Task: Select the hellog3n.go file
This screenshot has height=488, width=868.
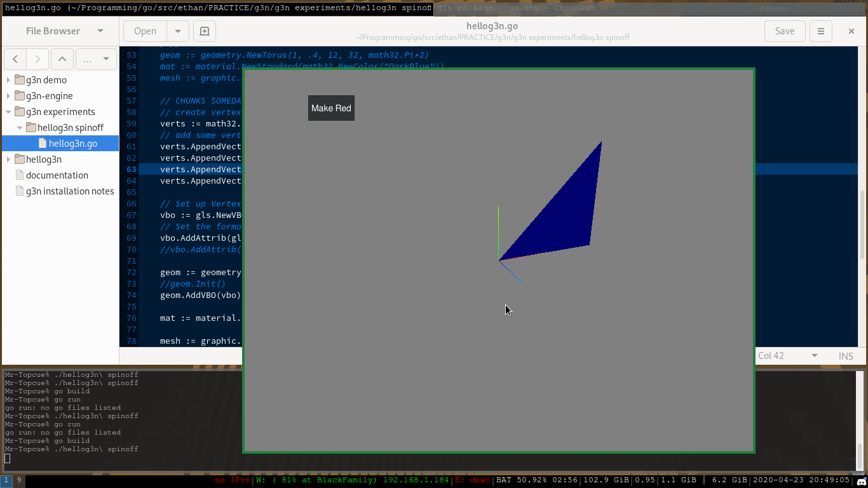Action: click(x=72, y=144)
